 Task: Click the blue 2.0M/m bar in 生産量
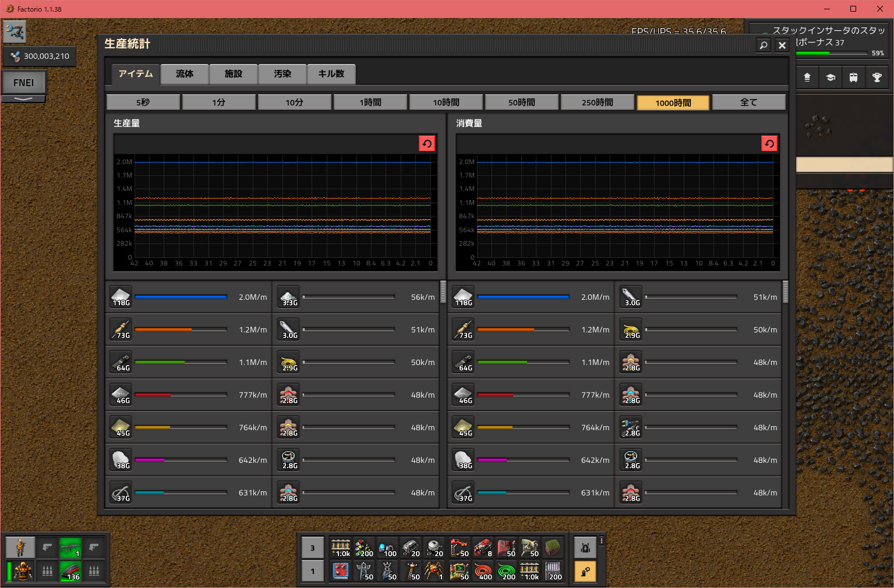click(181, 297)
